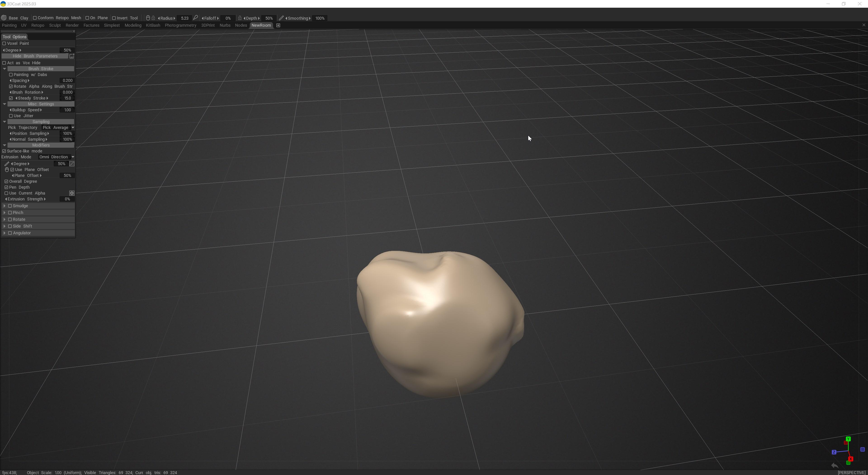The width and height of the screenshot is (868, 475).
Task: Open the Degree curve editor icon
Action: click(72, 164)
